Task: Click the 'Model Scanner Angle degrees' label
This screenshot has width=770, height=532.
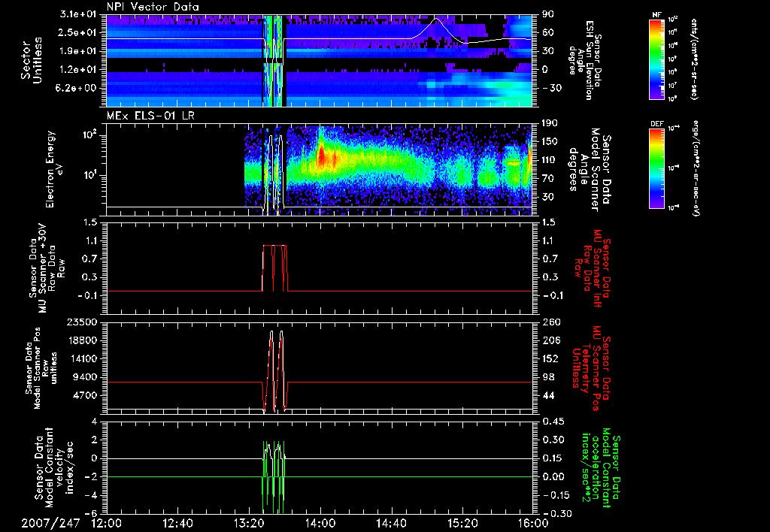Action: pyautogui.click(x=590, y=170)
